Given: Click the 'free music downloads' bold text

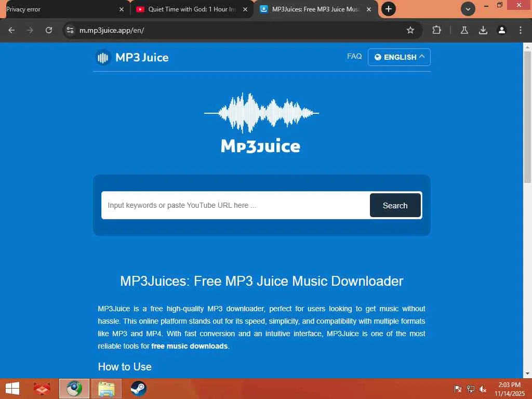Looking at the screenshot, I should 189,346.
